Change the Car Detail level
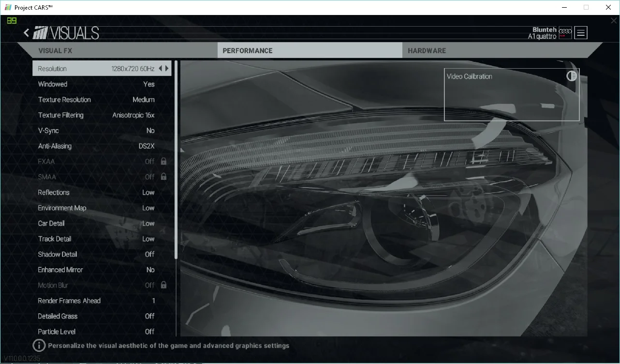Screen dimensions: 620x364 [102, 223]
